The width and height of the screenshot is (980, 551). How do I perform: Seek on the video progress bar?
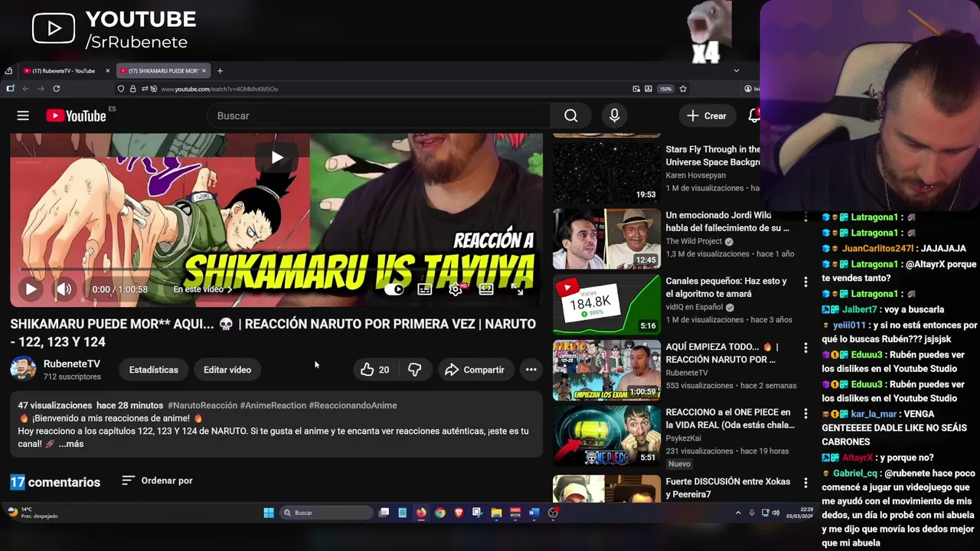[276, 269]
